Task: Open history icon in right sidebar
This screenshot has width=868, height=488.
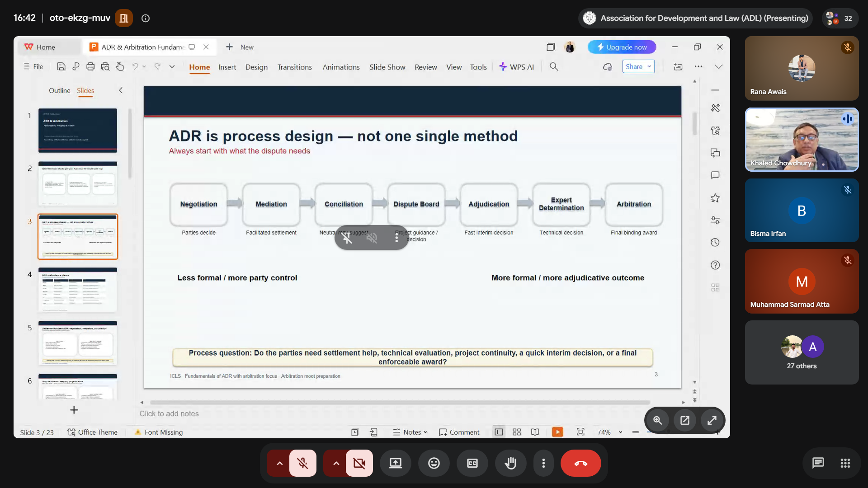Action: tap(715, 243)
